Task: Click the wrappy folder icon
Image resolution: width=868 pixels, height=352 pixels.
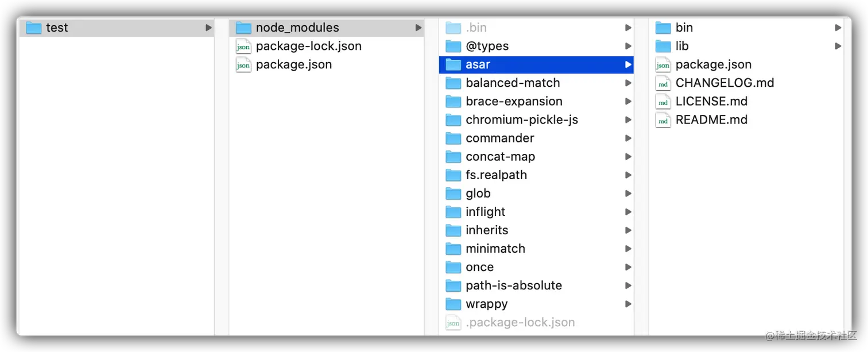Action: coord(454,304)
